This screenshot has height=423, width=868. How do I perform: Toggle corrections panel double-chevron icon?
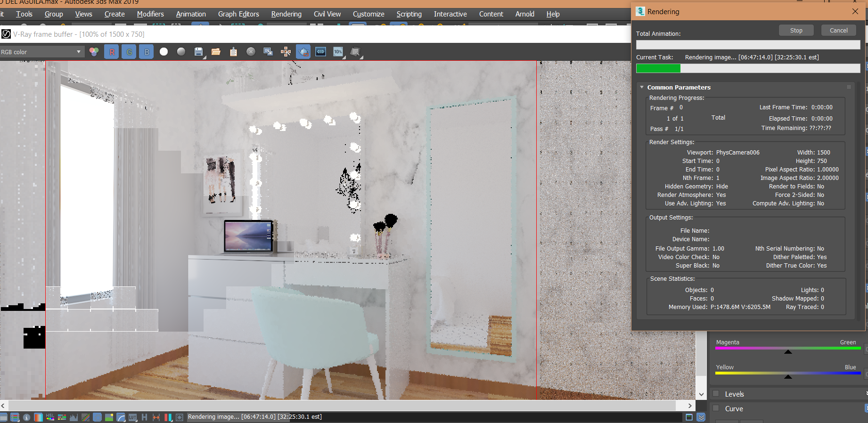[701, 417]
